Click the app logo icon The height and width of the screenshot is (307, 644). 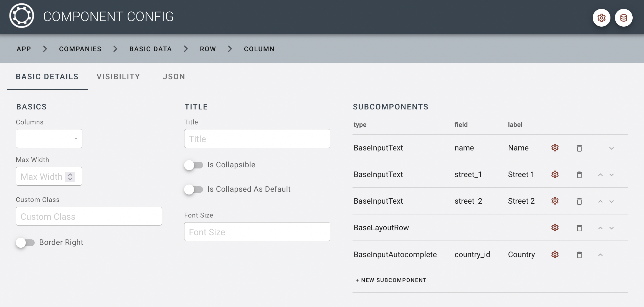tap(22, 16)
